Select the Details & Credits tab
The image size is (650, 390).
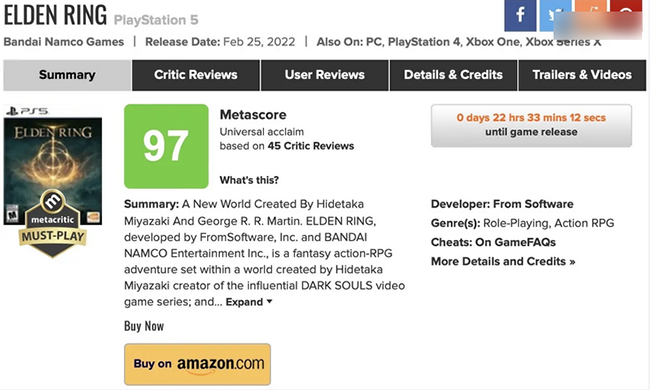pyautogui.click(x=454, y=75)
